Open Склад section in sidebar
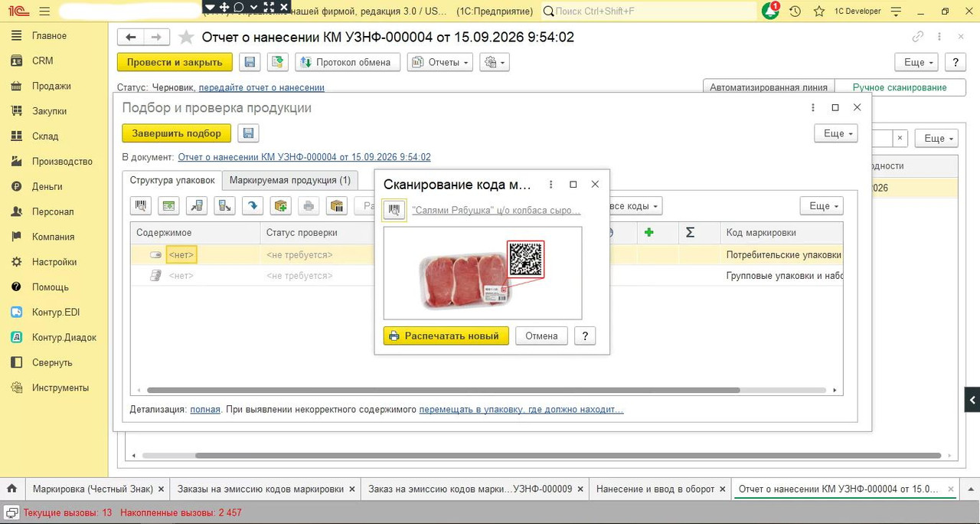Viewport: 980px width, 524px height. pos(45,136)
